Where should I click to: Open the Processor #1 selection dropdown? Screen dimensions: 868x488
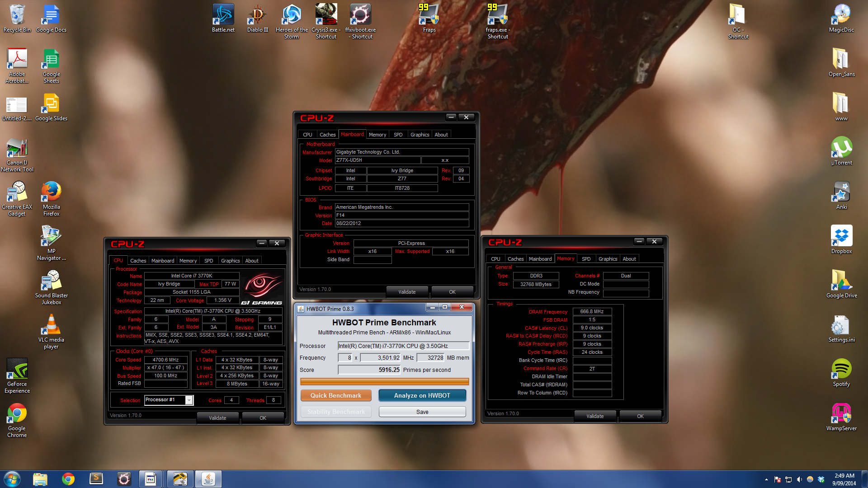coord(189,400)
